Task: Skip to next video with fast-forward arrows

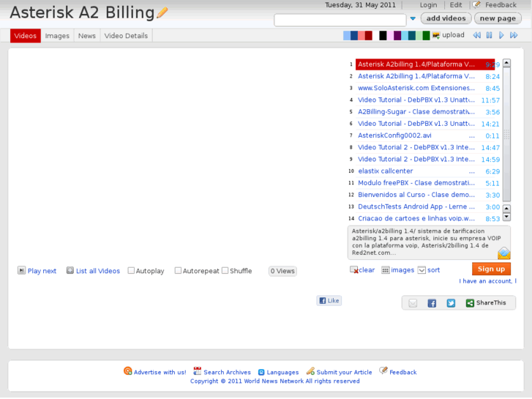Action: coord(514,35)
